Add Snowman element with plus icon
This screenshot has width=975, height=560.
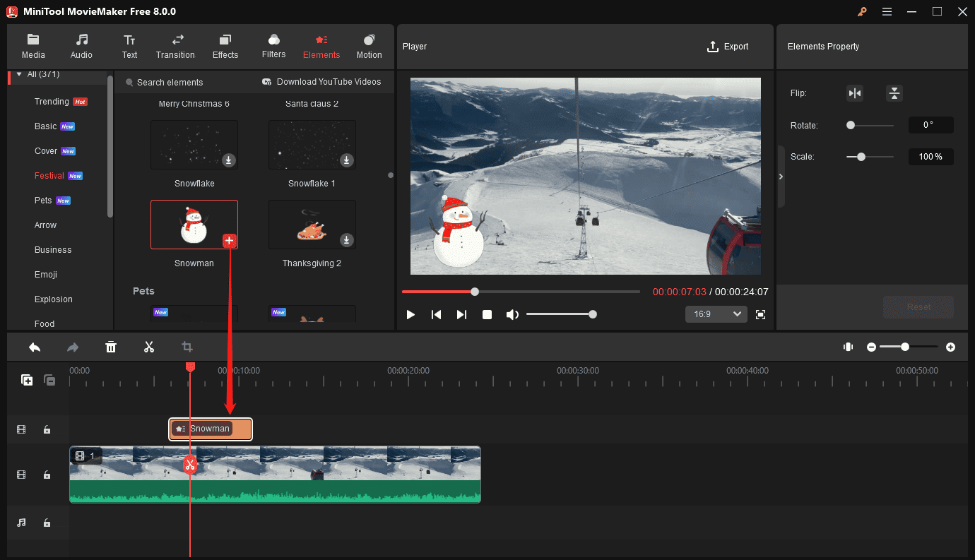[x=229, y=241]
